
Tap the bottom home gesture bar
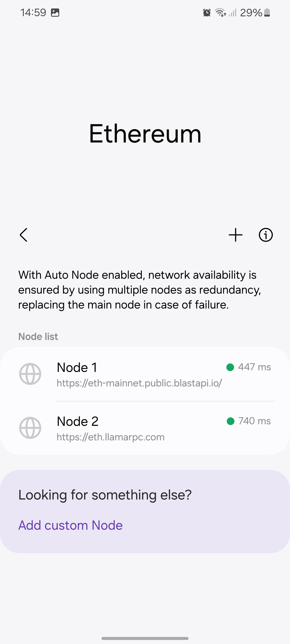coord(145,638)
